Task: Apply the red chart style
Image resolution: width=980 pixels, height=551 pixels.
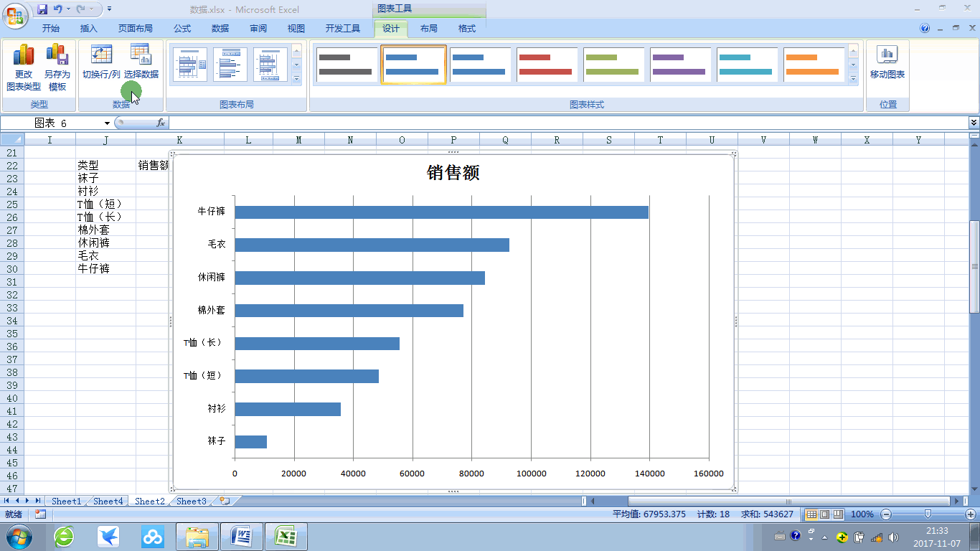Action: point(546,65)
